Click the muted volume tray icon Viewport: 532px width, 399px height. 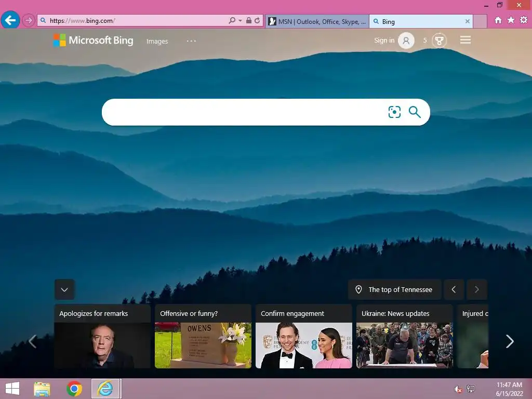pos(458,389)
